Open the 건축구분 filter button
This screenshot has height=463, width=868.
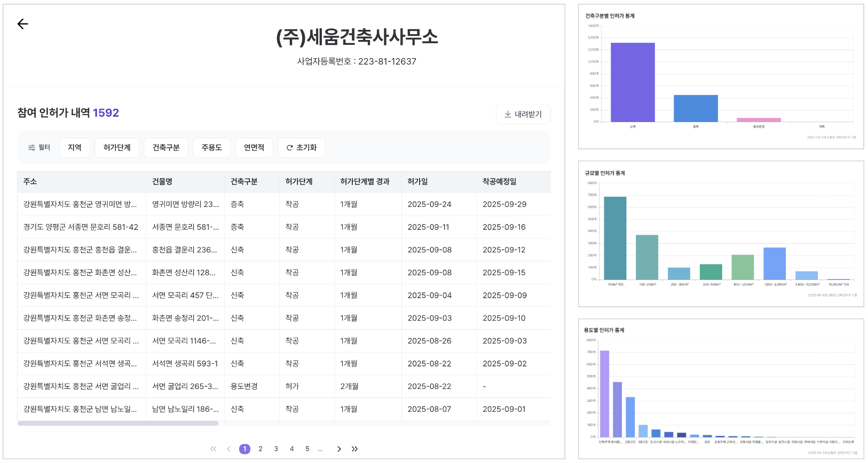(x=166, y=148)
